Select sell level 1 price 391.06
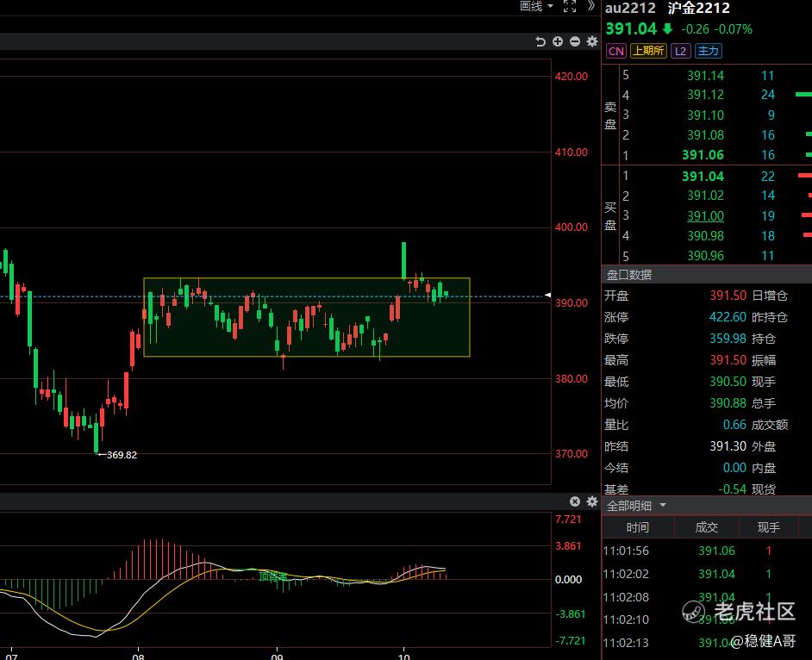The image size is (812, 660). pos(703,155)
